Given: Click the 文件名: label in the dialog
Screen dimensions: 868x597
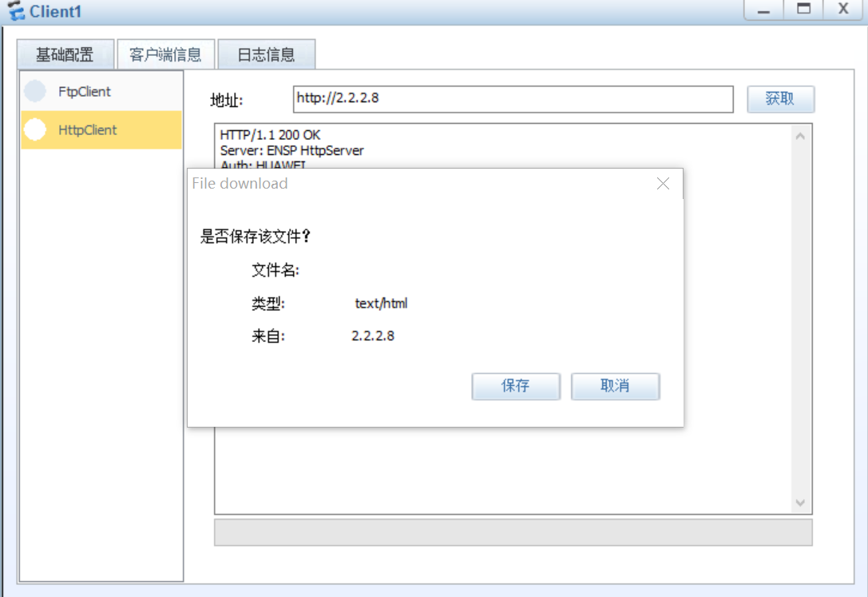Looking at the screenshot, I should (x=275, y=270).
